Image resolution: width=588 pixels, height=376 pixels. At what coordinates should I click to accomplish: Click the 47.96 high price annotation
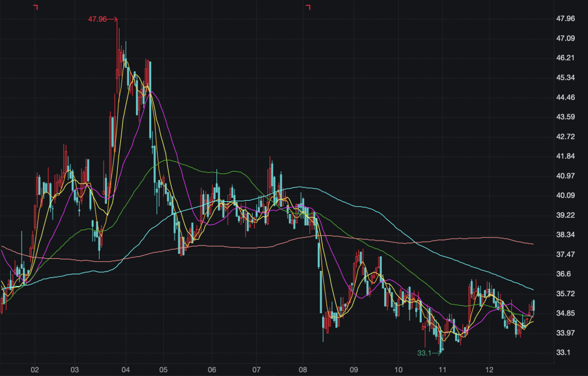pos(97,19)
